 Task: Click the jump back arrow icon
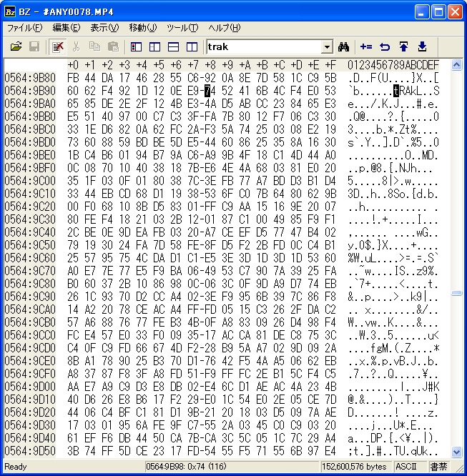click(x=385, y=46)
